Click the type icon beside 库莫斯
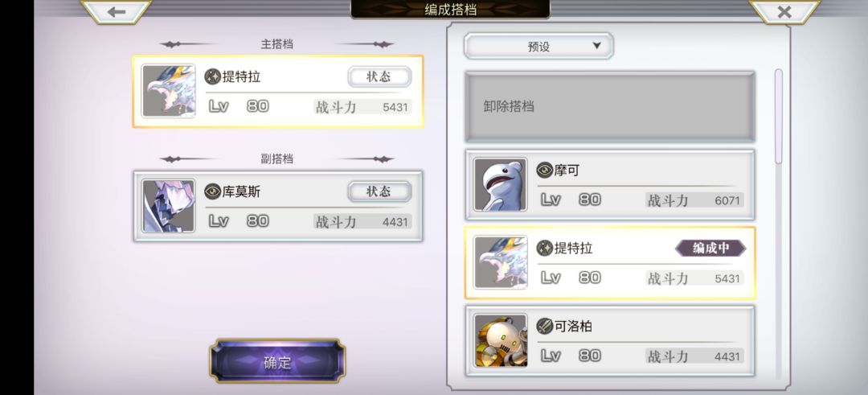This screenshot has height=395, width=868. (212, 191)
